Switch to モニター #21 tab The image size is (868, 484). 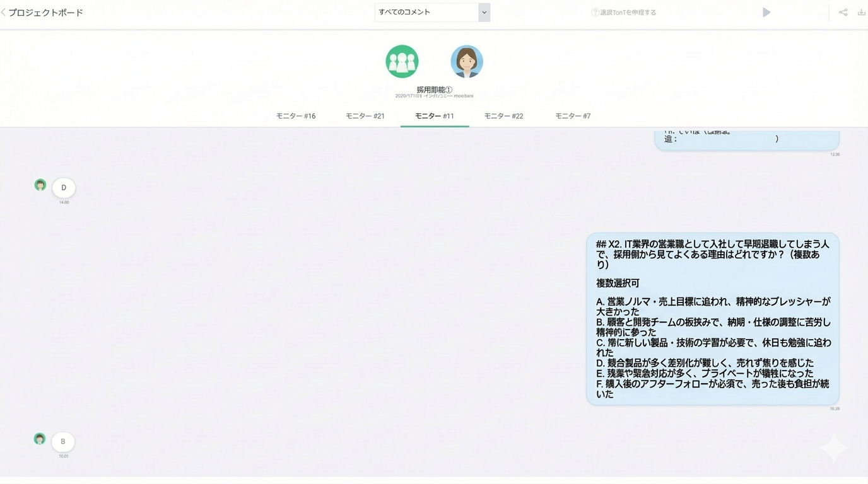[x=365, y=116]
